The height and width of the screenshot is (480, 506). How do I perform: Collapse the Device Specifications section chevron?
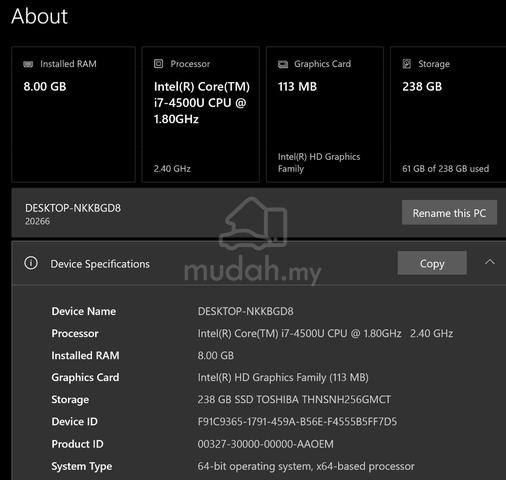[x=490, y=262]
